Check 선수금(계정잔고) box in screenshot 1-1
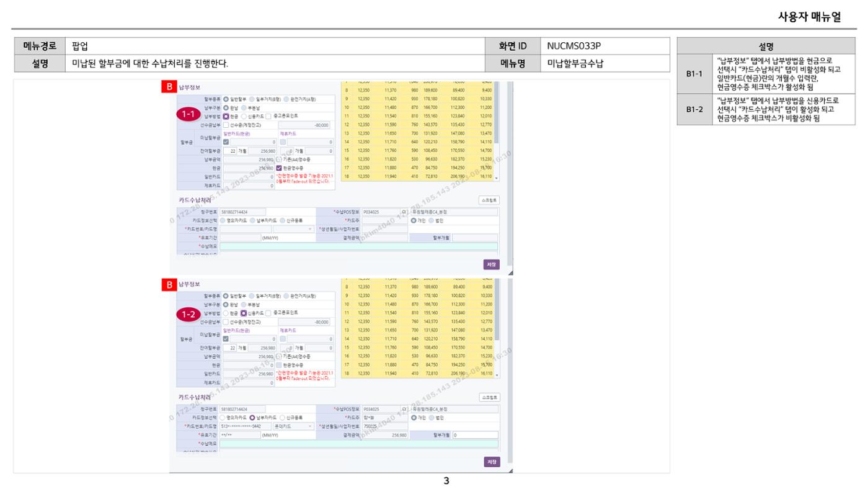Viewport: 868px width, 489px height. pos(226,125)
